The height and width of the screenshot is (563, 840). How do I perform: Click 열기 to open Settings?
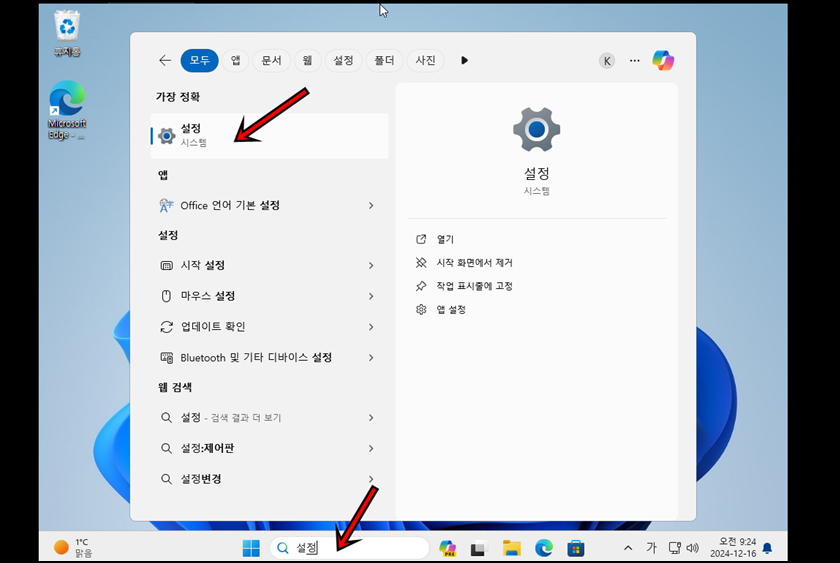click(445, 239)
